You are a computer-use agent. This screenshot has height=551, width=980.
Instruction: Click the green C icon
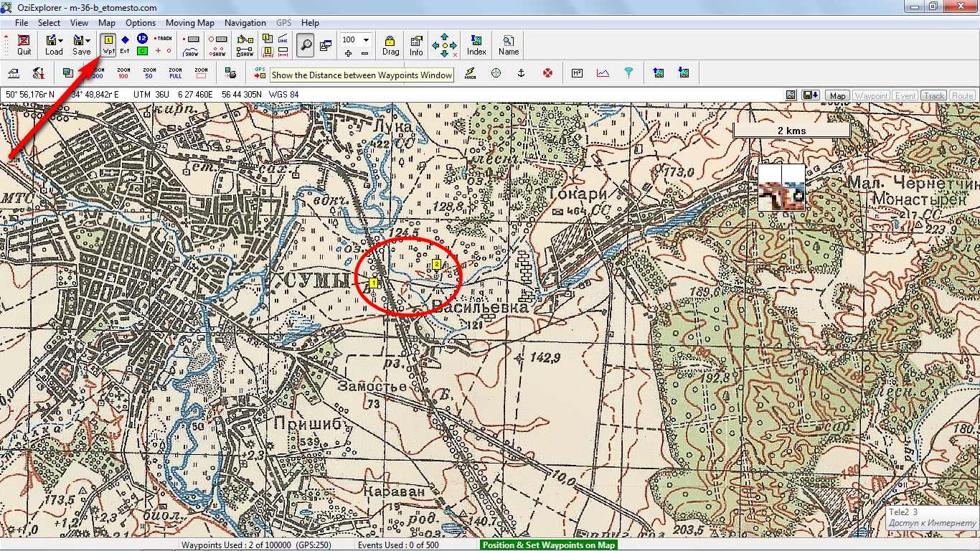[142, 51]
